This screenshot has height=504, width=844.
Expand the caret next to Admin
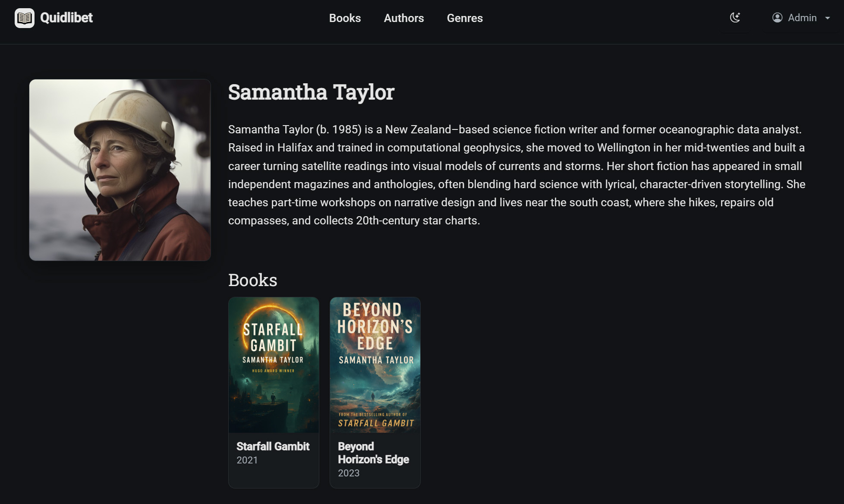[x=827, y=18]
